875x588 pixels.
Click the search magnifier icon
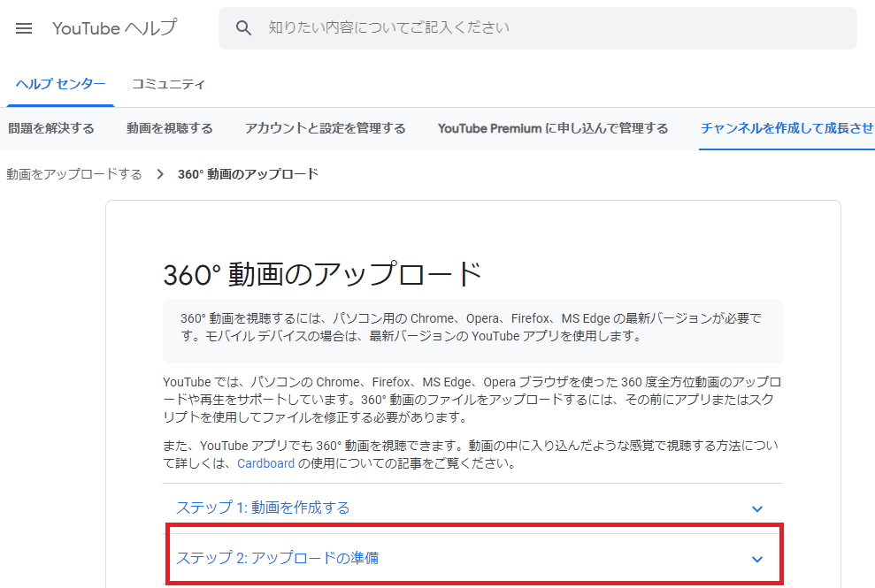[243, 27]
